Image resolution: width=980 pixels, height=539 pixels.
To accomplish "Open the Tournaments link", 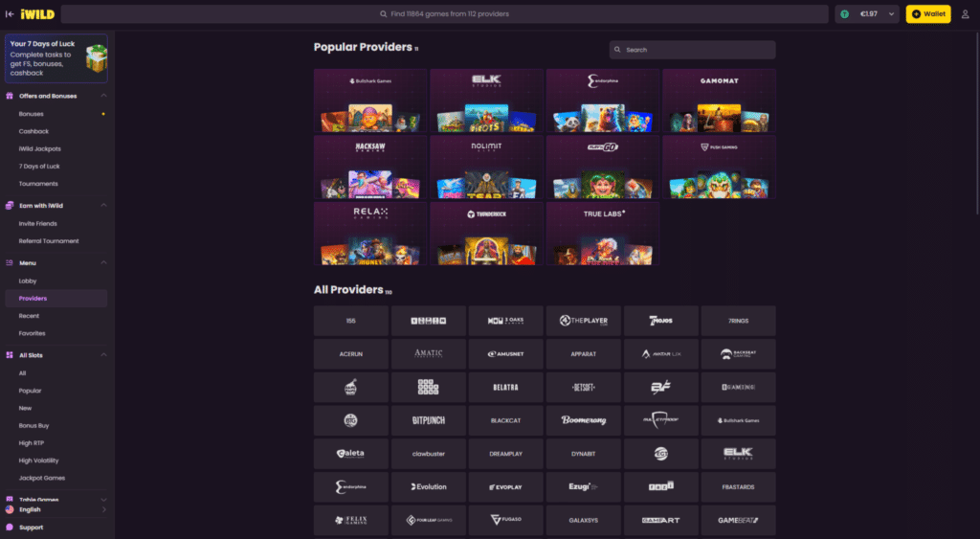I will coord(38,184).
